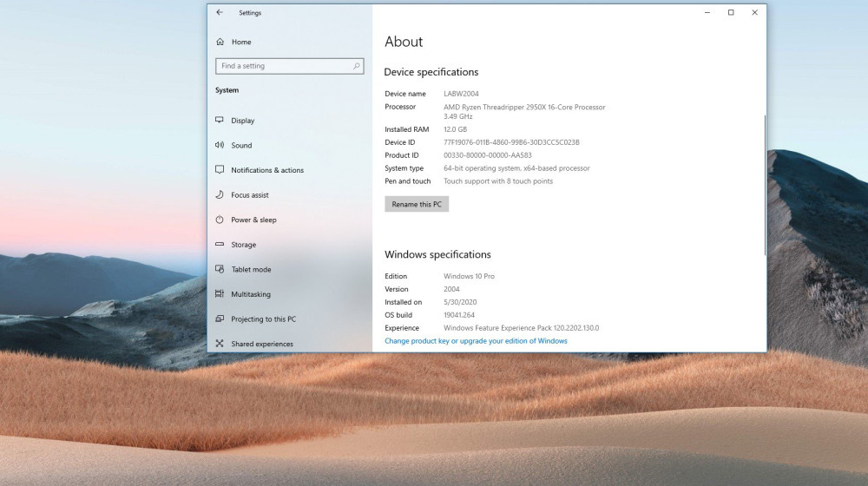The width and height of the screenshot is (868, 486).
Task: Click Touch support with 8 touch points
Action: click(498, 181)
